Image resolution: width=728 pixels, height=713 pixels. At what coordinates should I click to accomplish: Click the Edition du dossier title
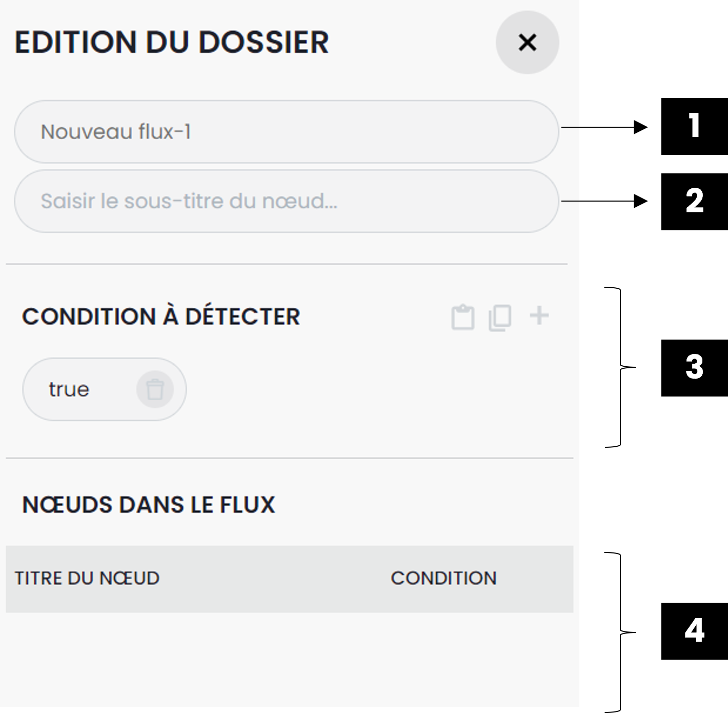pyautogui.click(x=172, y=42)
